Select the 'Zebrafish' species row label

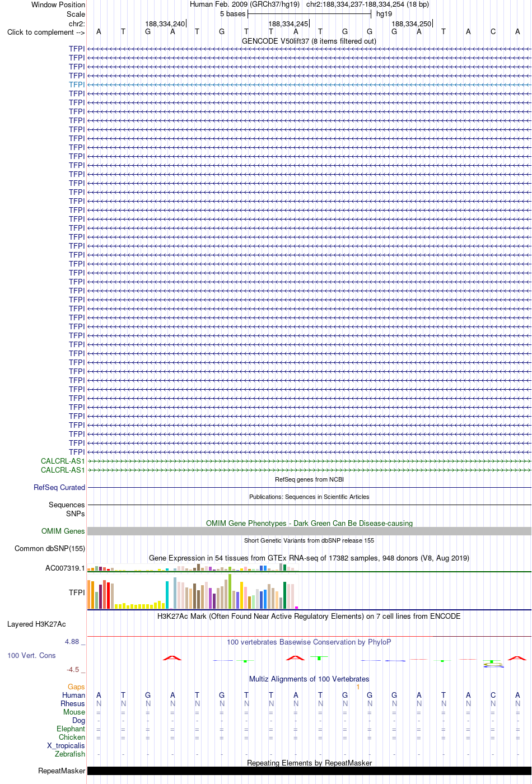click(70, 754)
